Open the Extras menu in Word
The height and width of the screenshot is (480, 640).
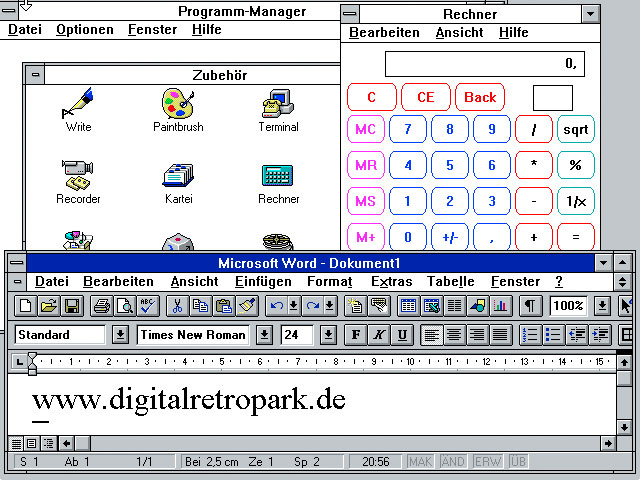[x=391, y=282]
